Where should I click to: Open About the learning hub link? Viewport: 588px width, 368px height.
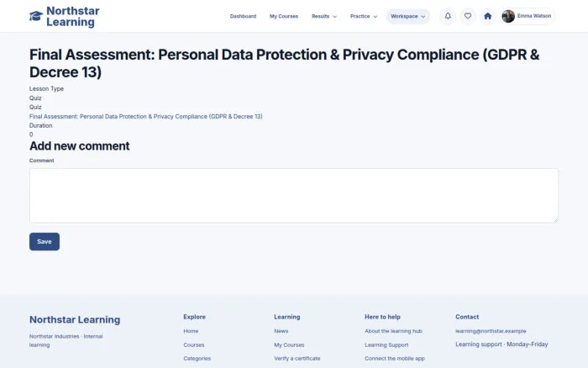click(x=393, y=331)
